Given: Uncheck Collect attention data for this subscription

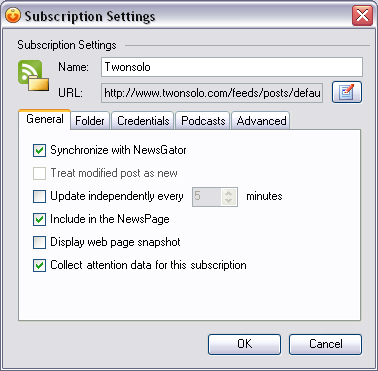Looking at the screenshot, I should pyautogui.click(x=39, y=265).
